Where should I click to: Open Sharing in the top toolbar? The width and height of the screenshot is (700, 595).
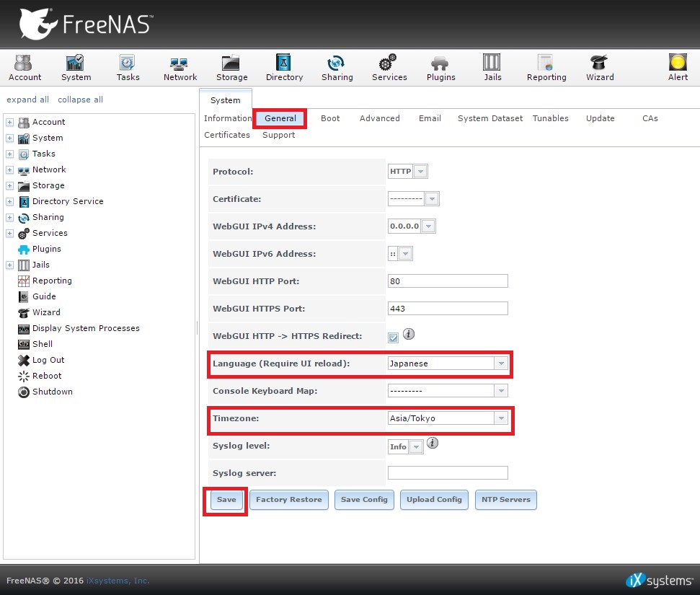pyautogui.click(x=337, y=68)
